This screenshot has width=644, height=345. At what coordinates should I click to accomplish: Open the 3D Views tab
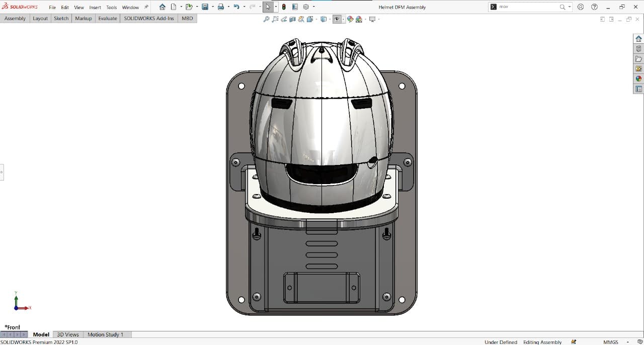[68, 334]
